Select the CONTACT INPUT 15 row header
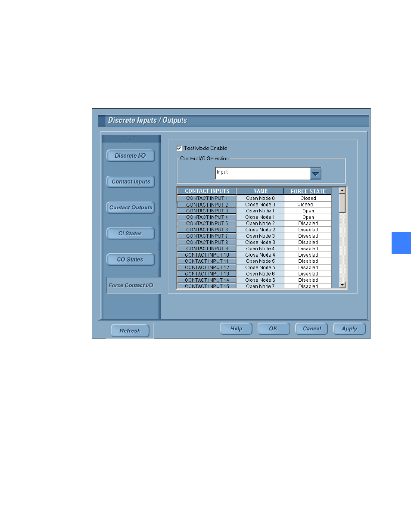Image resolution: width=411 pixels, height=532 pixels. pos(207,286)
